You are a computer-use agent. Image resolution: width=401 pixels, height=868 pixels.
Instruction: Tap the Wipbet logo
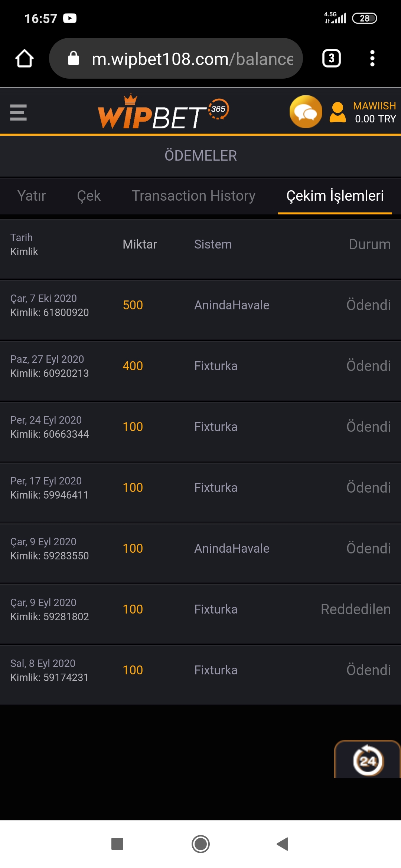(163, 112)
